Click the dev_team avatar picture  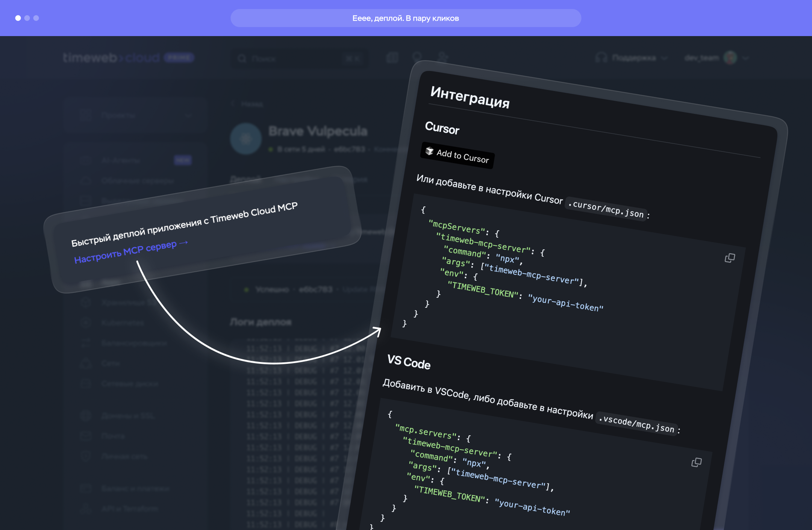(730, 58)
